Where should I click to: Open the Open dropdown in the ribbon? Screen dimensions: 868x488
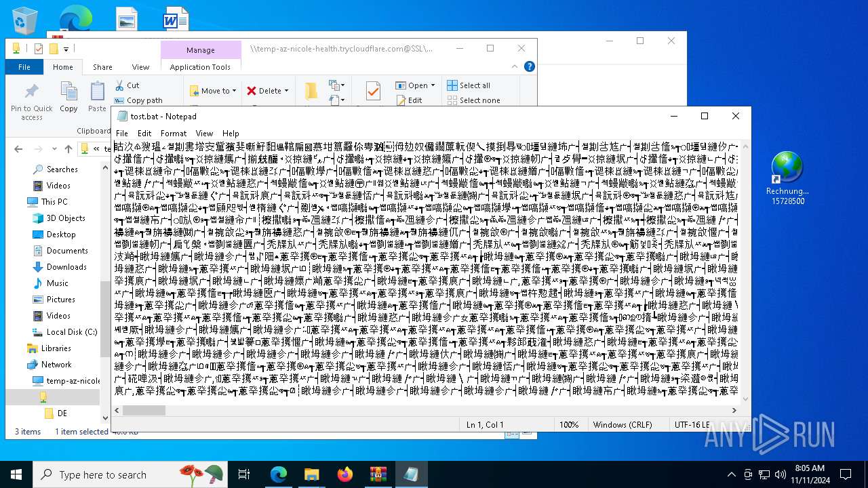pos(416,85)
